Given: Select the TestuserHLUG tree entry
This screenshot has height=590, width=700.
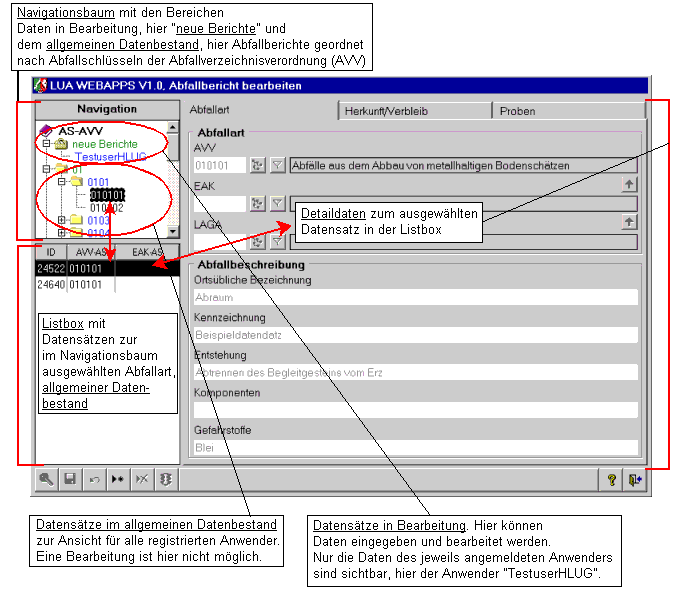Looking at the screenshot, I should pyautogui.click(x=112, y=157).
